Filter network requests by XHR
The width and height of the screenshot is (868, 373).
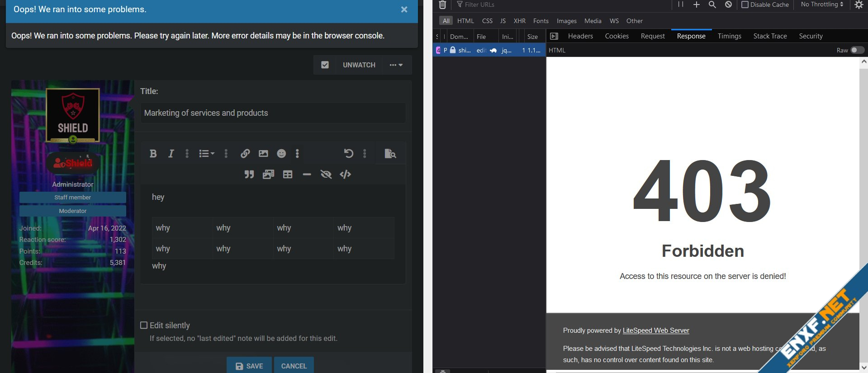click(x=519, y=21)
